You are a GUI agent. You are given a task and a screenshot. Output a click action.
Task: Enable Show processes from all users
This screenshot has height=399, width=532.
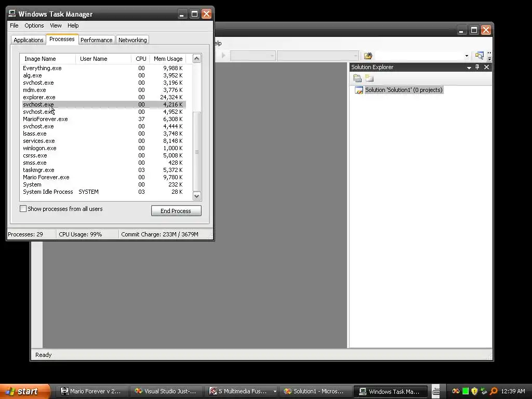click(x=23, y=209)
